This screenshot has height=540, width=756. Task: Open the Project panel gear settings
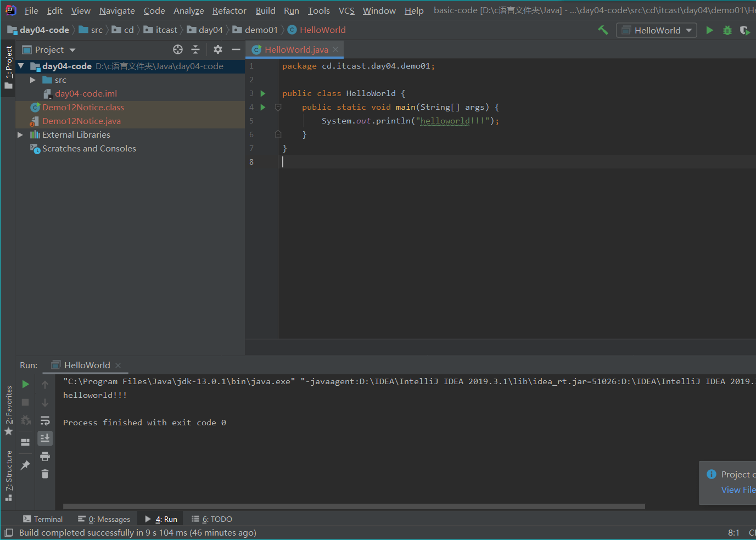pos(218,49)
